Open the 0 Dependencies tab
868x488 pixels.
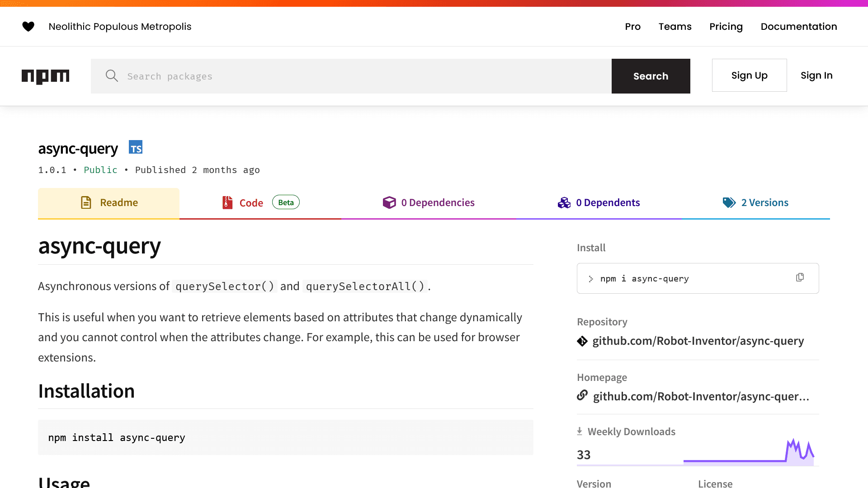pos(429,203)
